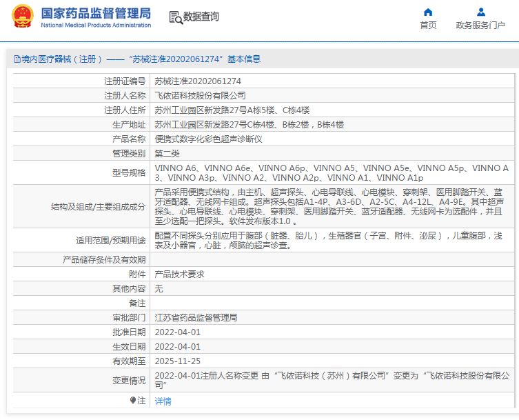Click registrant name 飞依诺科技股份有限公司
519x420 pixels.
pos(201,96)
